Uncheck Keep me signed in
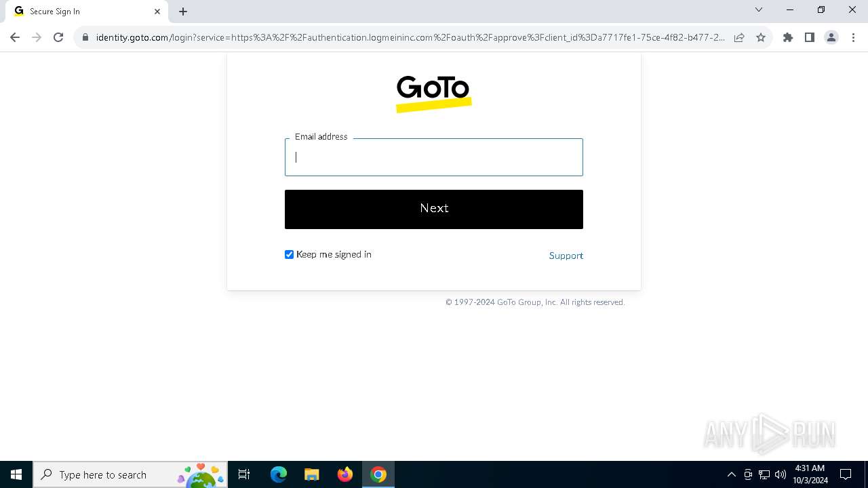868x488 pixels. [290, 255]
